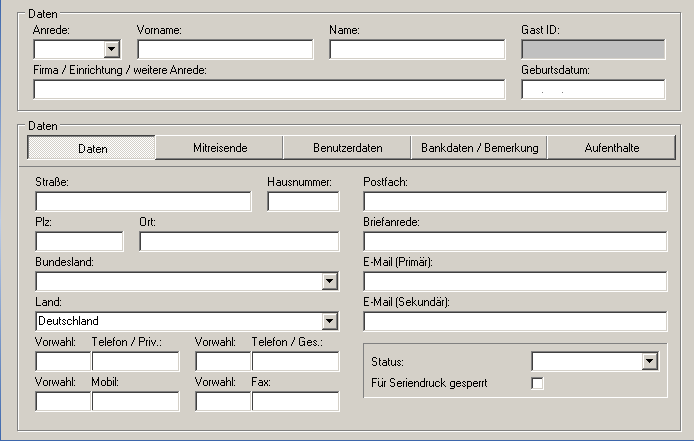
Task: Click the Firma / Einrichtung field
Action: [x=269, y=90]
